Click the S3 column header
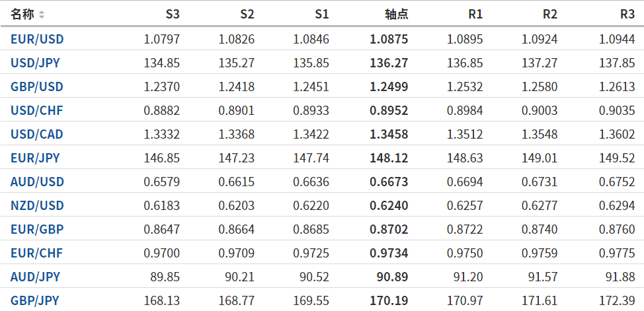 172,14
